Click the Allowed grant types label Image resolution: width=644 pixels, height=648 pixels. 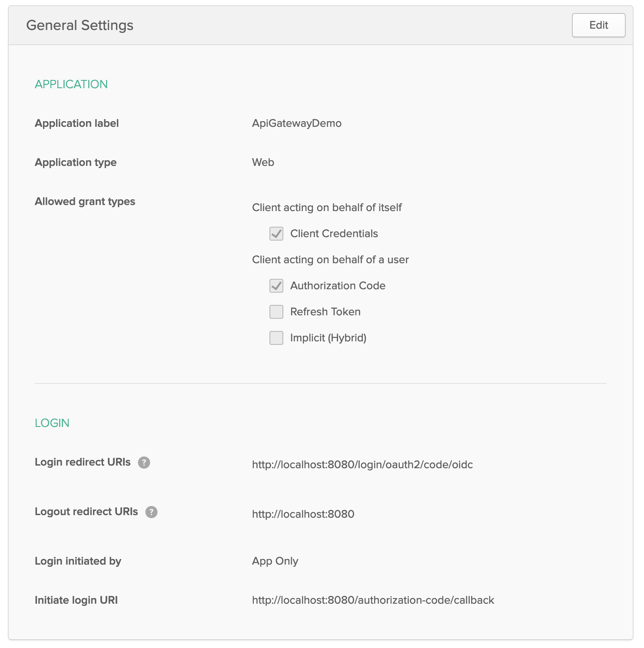tap(85, 202)
